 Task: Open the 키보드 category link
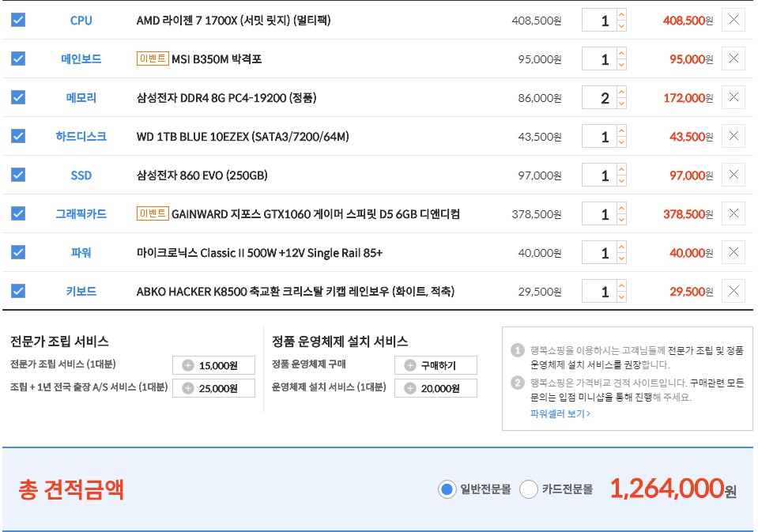click(81, 291)
